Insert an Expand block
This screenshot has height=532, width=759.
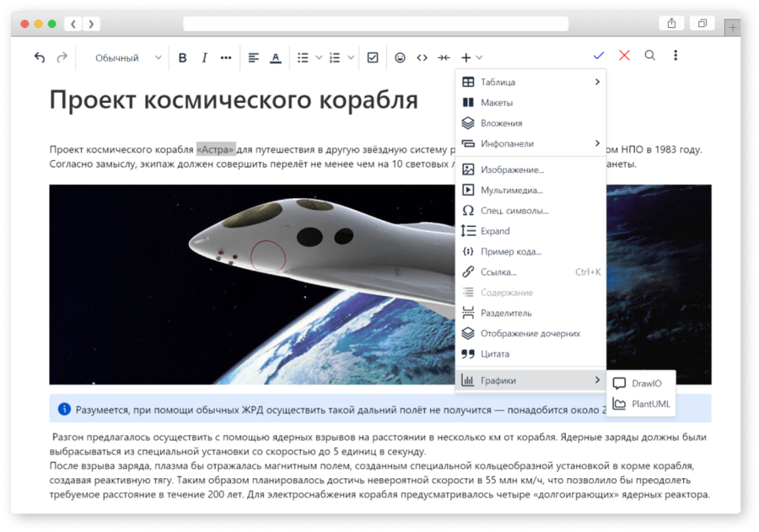pyautogui.click(x=531, y=231)
